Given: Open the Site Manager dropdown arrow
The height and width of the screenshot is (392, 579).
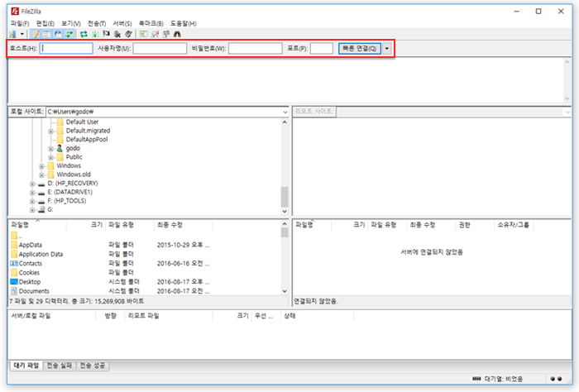Looking at the screenshot, I should pos(22,35).
